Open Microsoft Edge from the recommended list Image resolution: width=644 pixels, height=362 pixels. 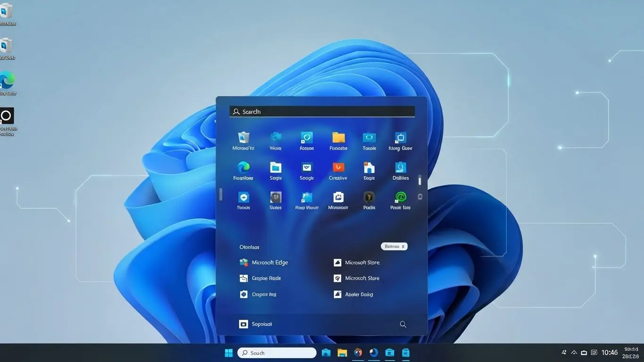coord(264,262)
